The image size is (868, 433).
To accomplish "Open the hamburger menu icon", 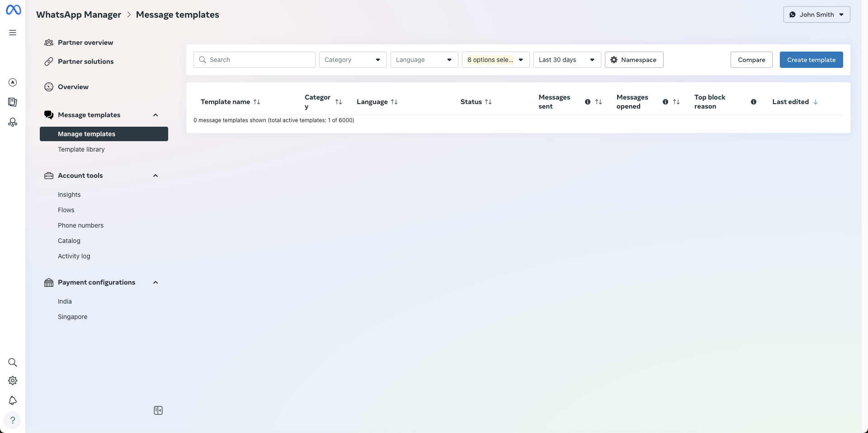I will click(x=13, y=33).
